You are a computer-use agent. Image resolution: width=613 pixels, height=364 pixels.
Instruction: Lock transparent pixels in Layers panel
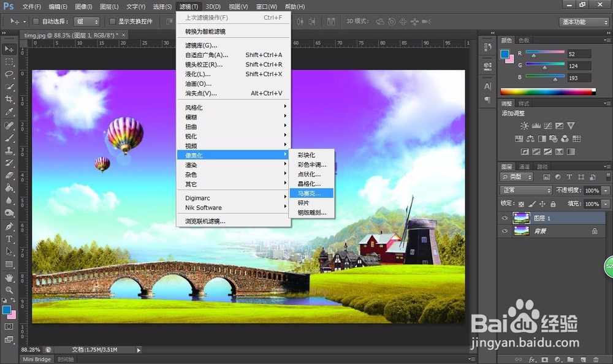click(521, 204)
